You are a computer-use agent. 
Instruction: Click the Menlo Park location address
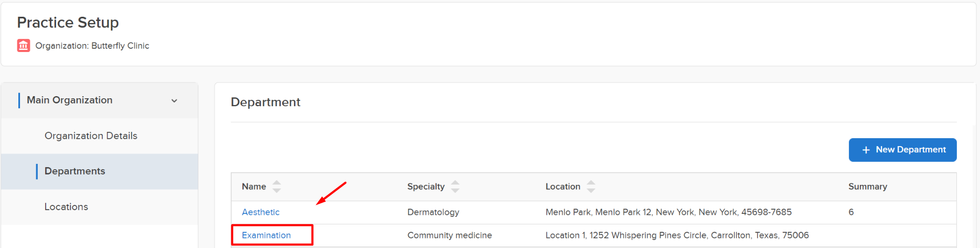(668, 212)
